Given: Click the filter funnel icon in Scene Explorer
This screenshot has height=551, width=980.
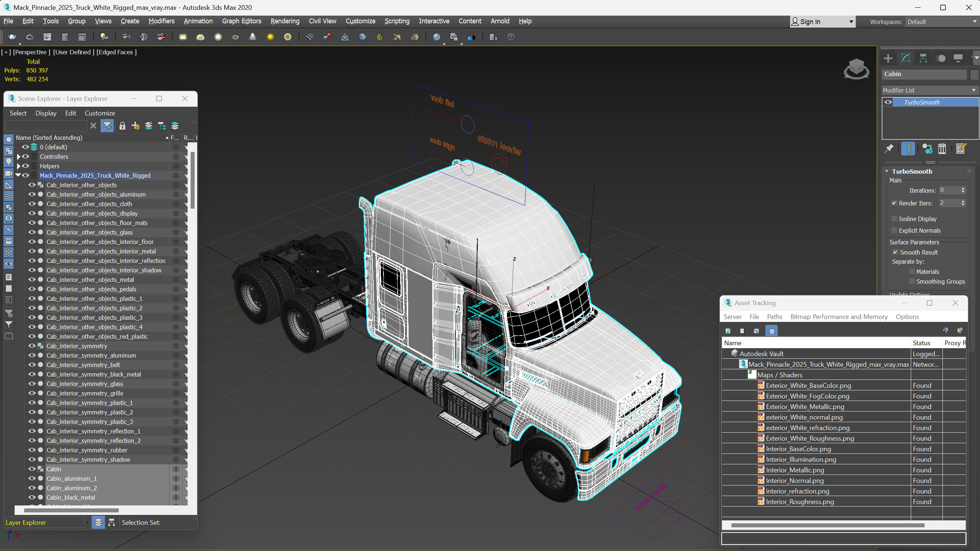Looking at the screenshot, I should (x=107, y=126).
